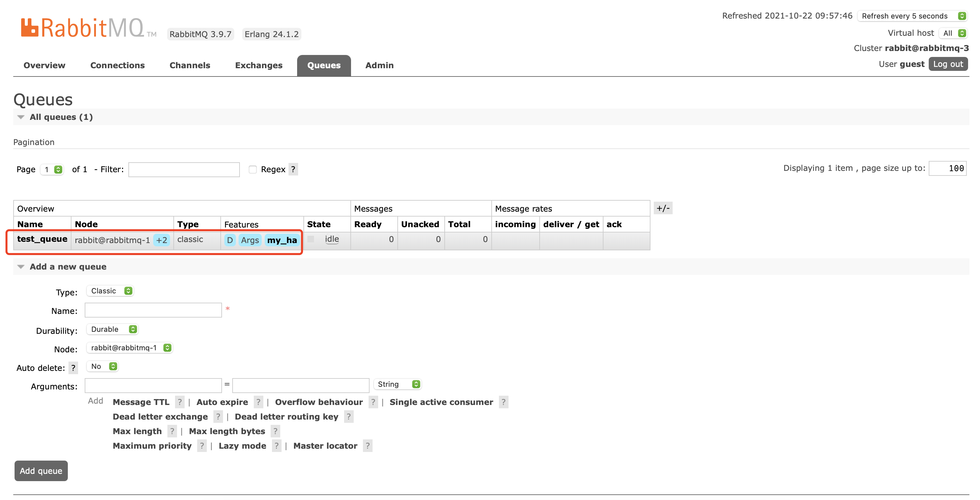Switch to the Exchanges tab
This screenshot has width=980, height=500.
coord(259,65)
